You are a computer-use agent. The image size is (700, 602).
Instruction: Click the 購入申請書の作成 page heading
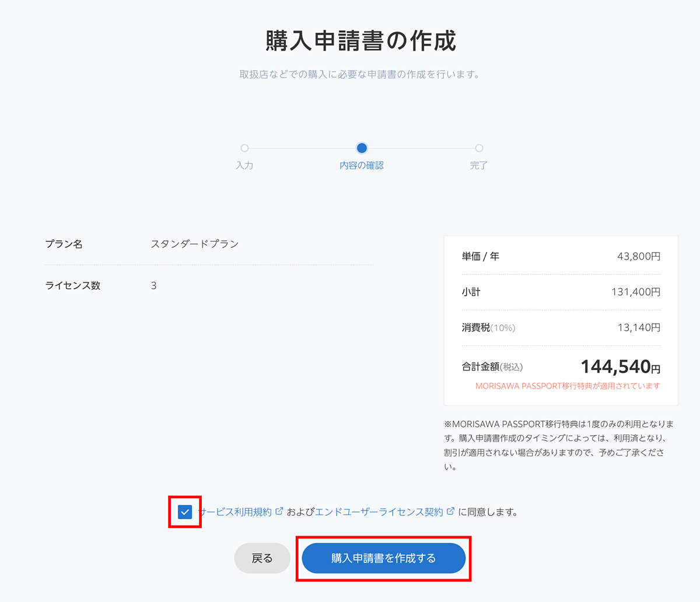coord(360,41)
